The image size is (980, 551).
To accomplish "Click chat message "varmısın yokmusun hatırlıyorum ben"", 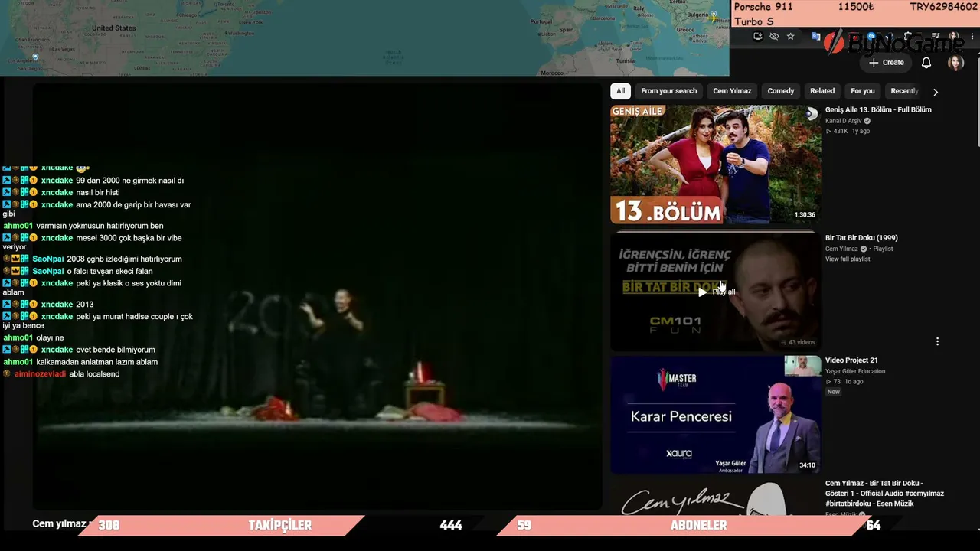I will coord(100,227).
